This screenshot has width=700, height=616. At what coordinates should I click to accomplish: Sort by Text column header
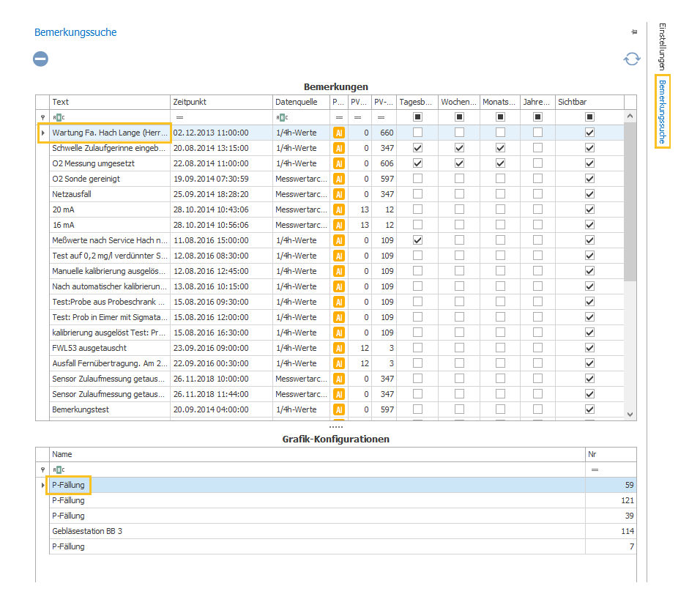110,103
